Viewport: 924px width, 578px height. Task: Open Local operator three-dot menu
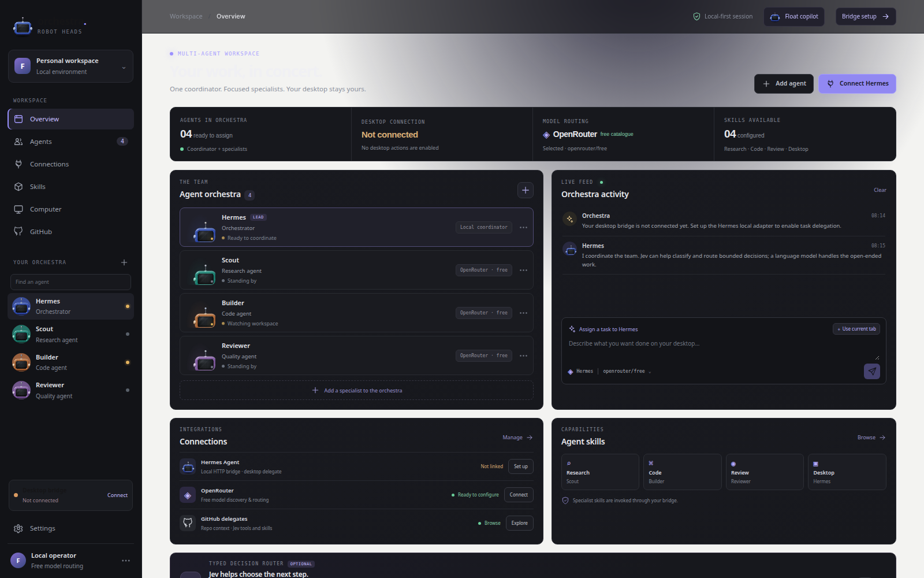[x=126, y=561]
